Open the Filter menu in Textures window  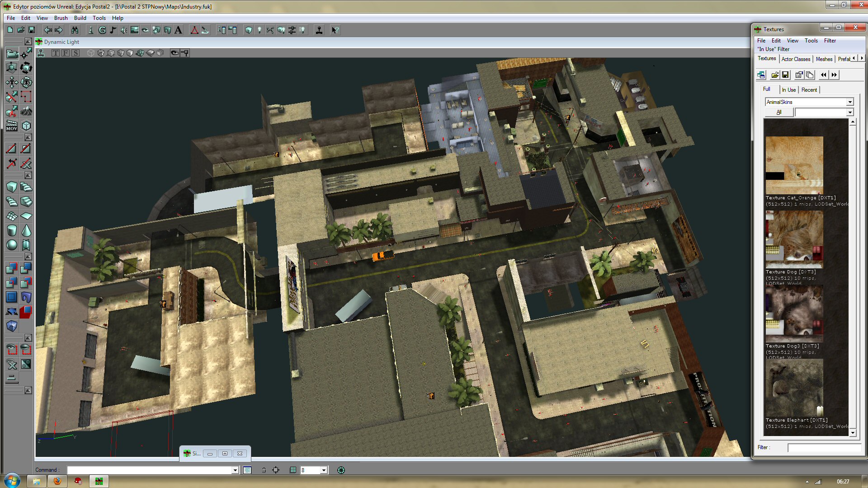[x=830, y=41]
